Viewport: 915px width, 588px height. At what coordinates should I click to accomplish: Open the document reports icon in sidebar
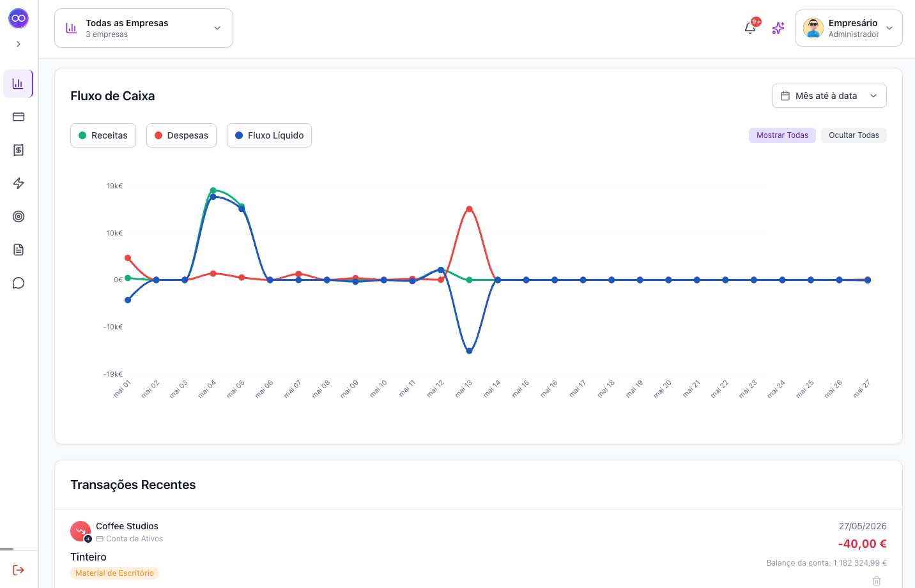(19, 250)
